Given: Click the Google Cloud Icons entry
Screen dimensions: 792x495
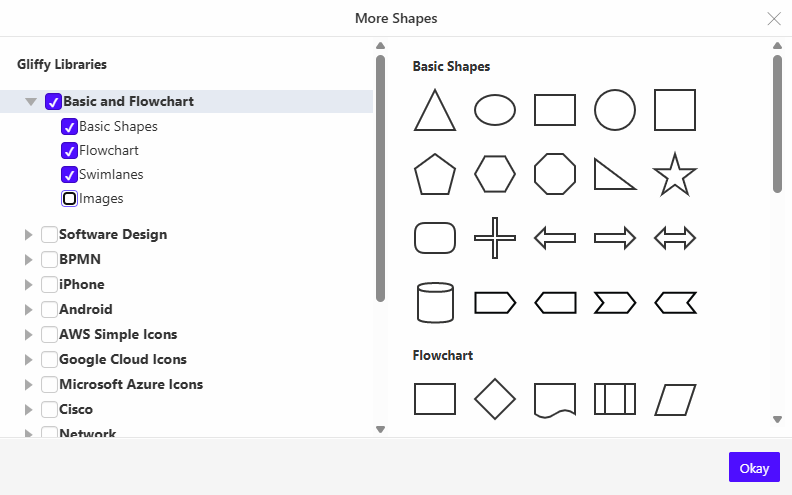Looking at the screenshot, I should (x=122, y=360).
